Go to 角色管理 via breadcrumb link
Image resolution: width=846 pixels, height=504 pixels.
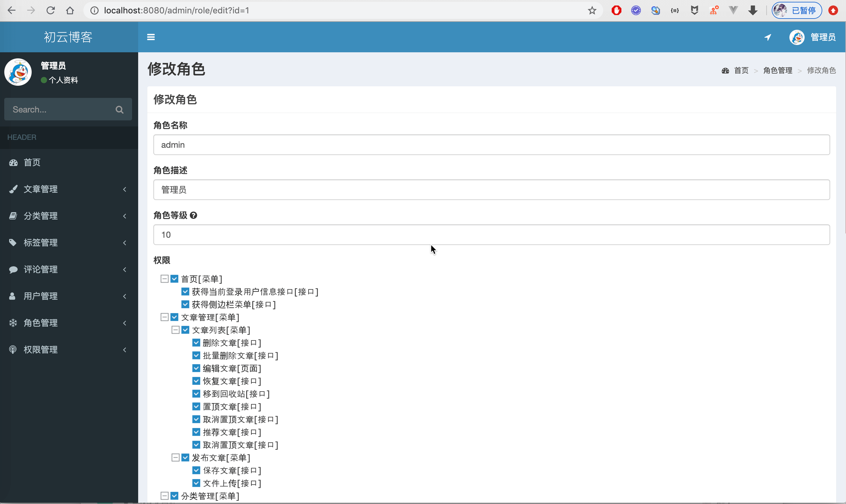(x=777, y=71)
